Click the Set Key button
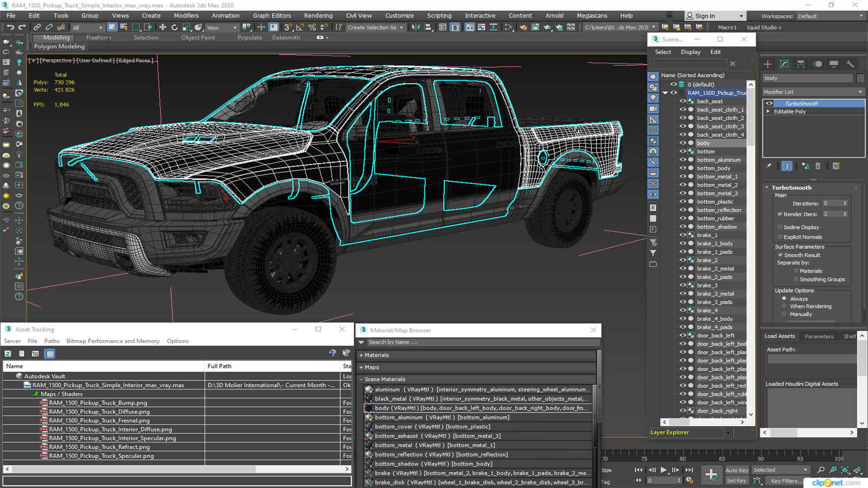 [736, 481]
